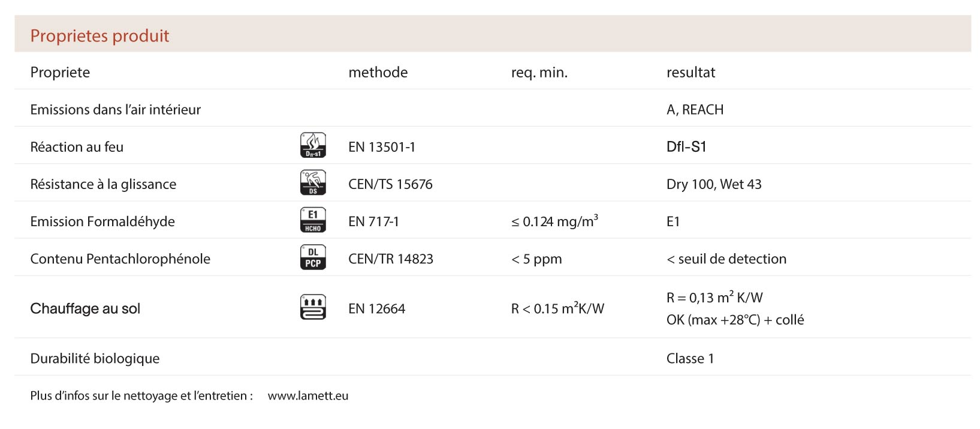
Task: Click the DL PCP pentachlorophenol icon
Action: tap(312, 257)
